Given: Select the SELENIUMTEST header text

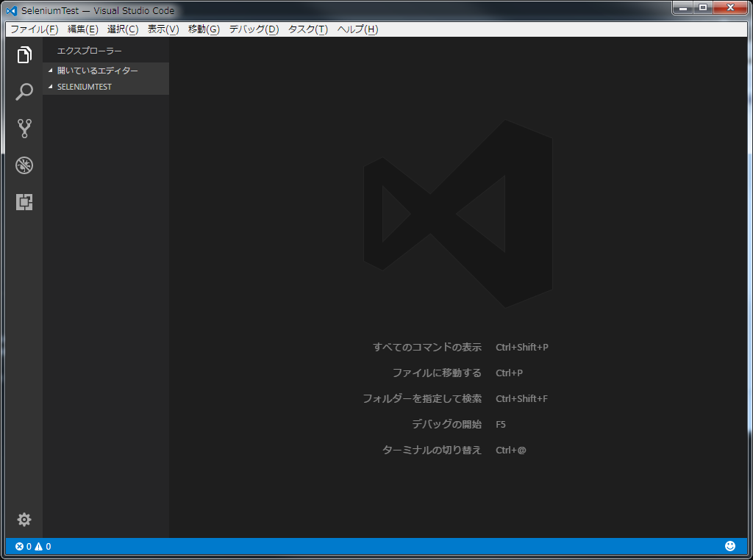Looking at the screenshot, I should (85, 87).
